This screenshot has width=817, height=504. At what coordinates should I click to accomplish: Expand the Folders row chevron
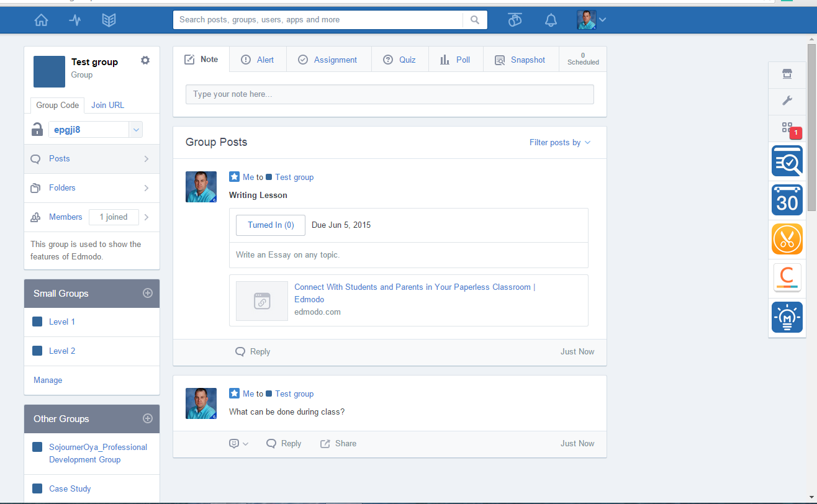click(x=147, y=188)
